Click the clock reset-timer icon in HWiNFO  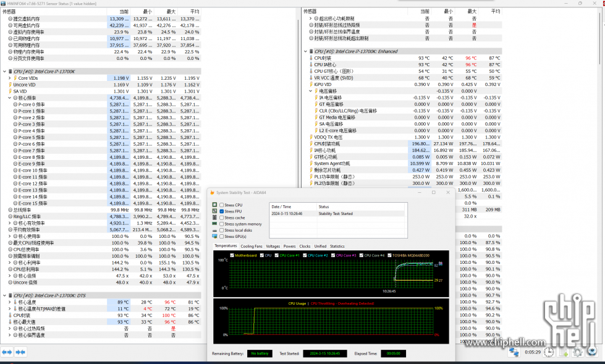click(x=549, y=352)
